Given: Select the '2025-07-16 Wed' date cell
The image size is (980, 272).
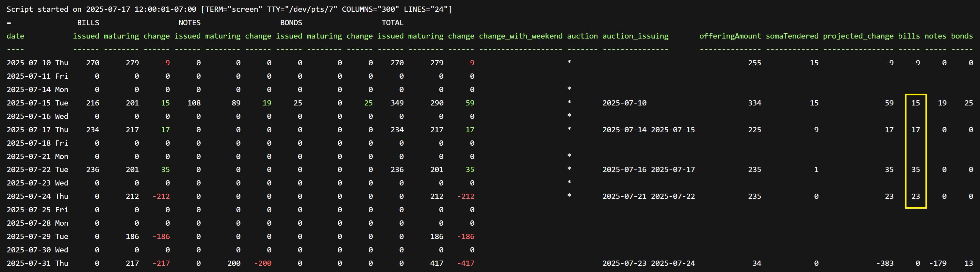Looking at the screenshot, I should (x=37, y=116).
